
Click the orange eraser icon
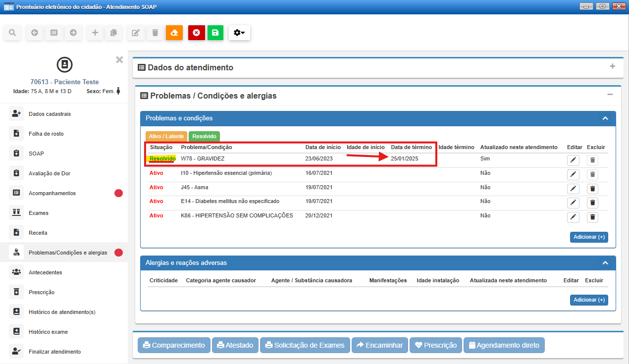[x=174, y=33]
